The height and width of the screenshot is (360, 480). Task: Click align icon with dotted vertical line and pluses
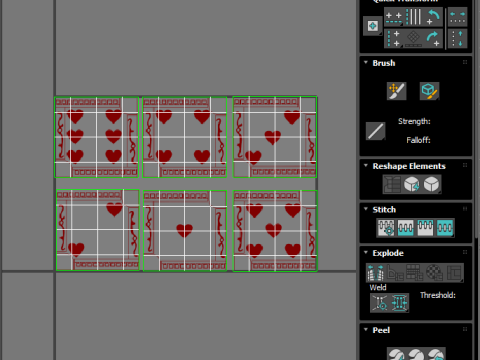click(393, 38)
